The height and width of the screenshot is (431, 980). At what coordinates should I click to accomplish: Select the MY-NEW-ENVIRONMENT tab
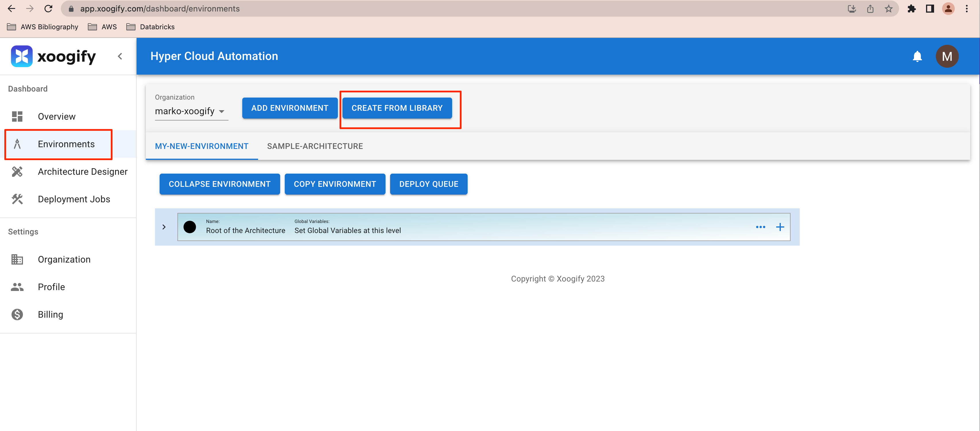(x=201, y=146)
